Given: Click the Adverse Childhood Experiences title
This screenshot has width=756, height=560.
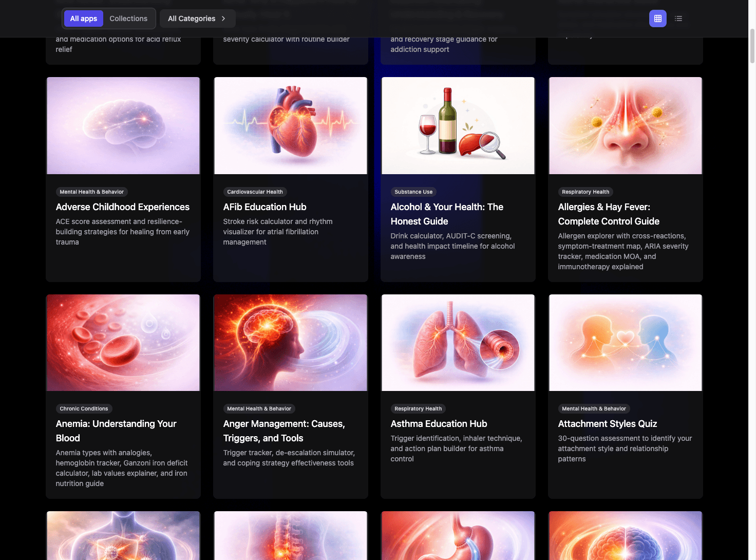Looking at the screenshot, I should point(123,207).
